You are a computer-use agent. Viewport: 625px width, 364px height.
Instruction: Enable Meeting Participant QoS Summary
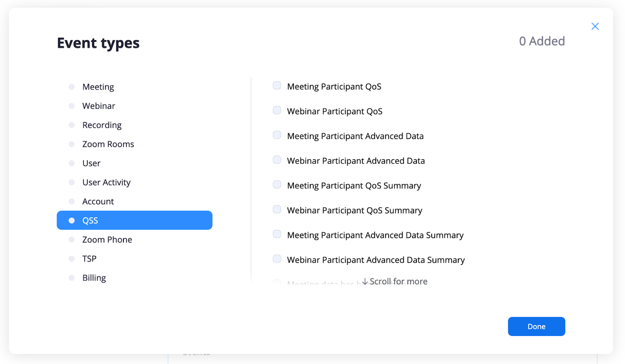[x=277, y=184]
